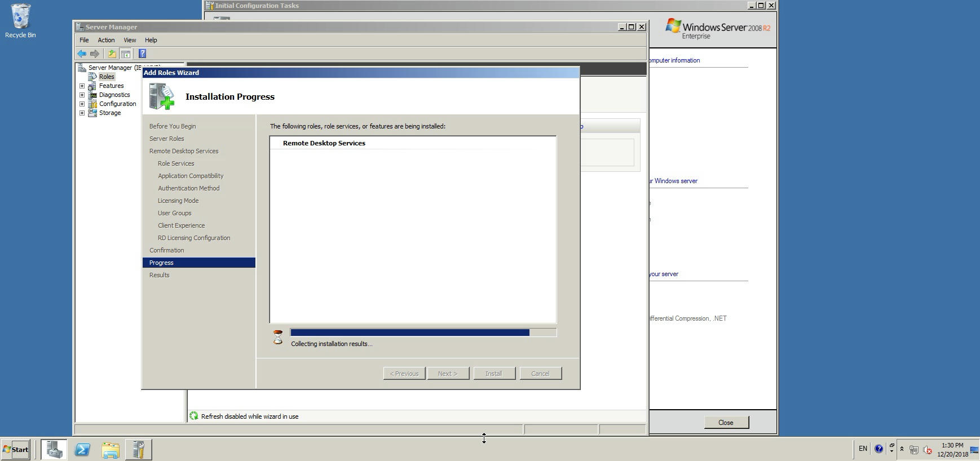This screenshot has width=980, height=461.
Task: Click the Show Desktop button in the tray
Action: coord(974,450)
